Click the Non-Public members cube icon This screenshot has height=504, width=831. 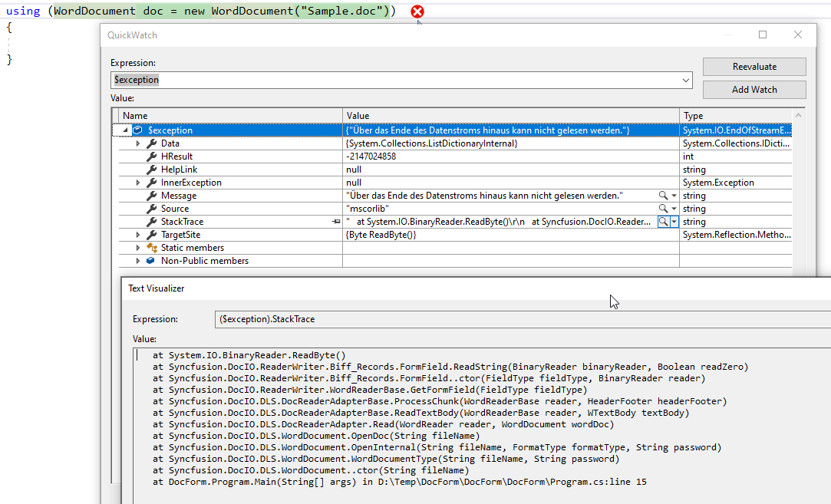[x=151, y=261]
